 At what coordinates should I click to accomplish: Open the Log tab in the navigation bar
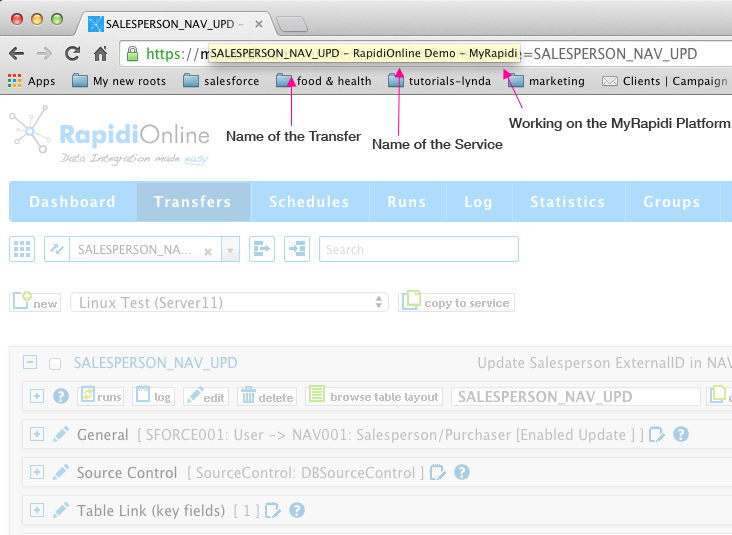coord(479,202)
